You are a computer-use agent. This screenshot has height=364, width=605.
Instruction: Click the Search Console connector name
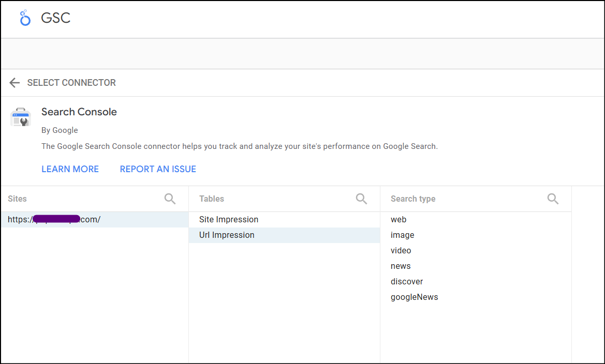click(x=79, y=112)
